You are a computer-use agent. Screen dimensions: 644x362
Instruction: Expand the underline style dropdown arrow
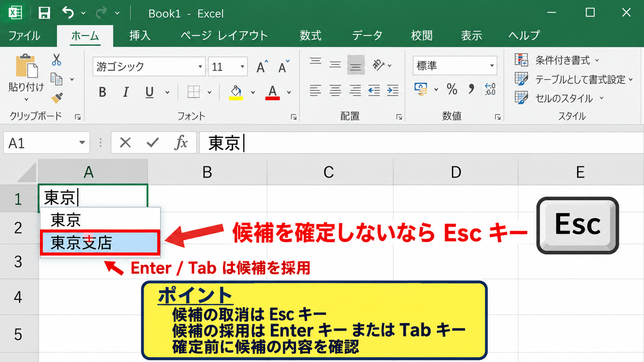[x=168, y=92]
